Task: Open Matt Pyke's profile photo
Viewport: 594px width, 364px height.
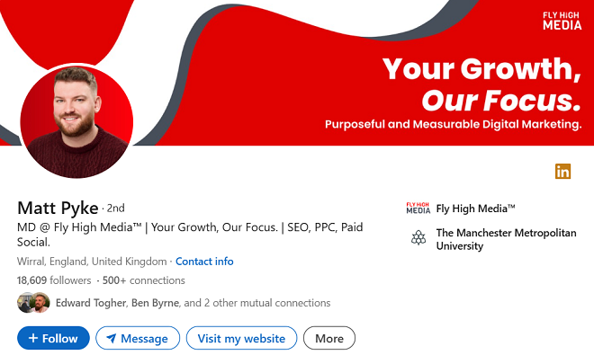Action: [x=76, y=120]
